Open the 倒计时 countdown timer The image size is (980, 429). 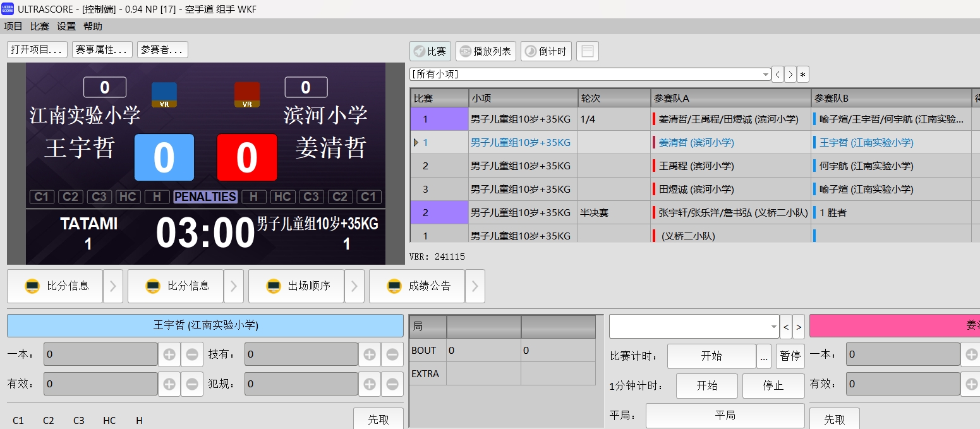[x=546, y=51]
